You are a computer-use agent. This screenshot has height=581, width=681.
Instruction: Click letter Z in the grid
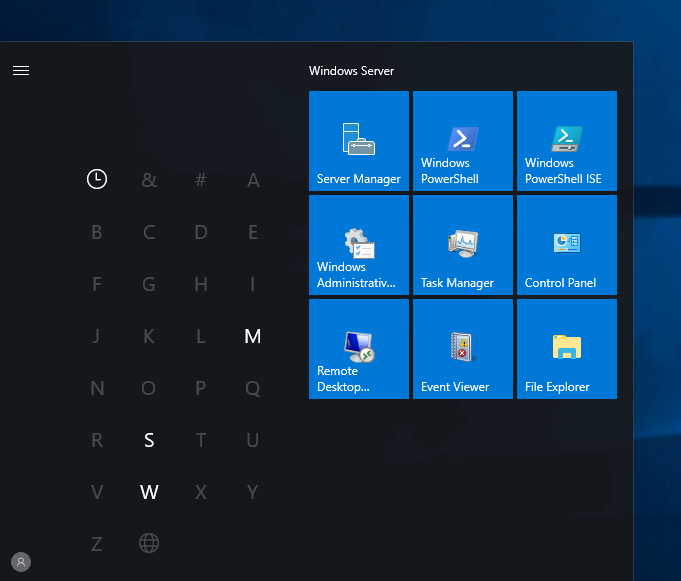click(97, 544)
